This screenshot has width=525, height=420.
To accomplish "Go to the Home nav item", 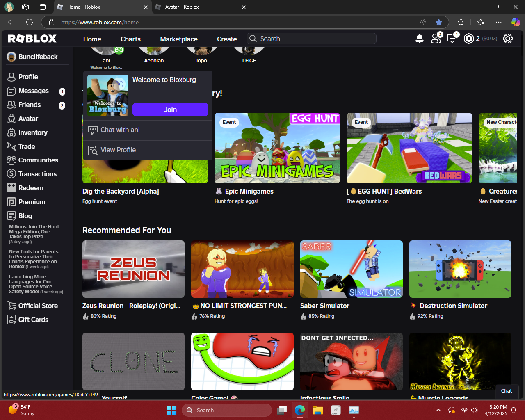I will (x=92, y=39).
